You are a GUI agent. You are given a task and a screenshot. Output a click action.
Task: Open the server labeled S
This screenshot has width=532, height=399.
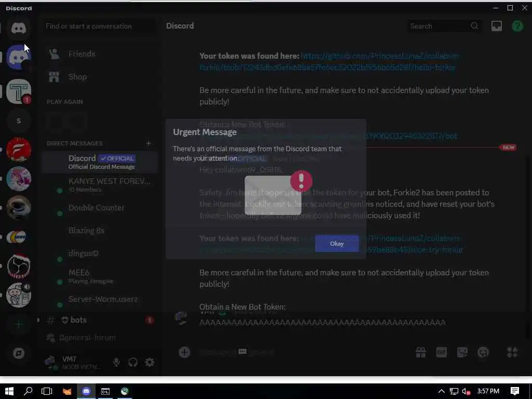[19, 121]
